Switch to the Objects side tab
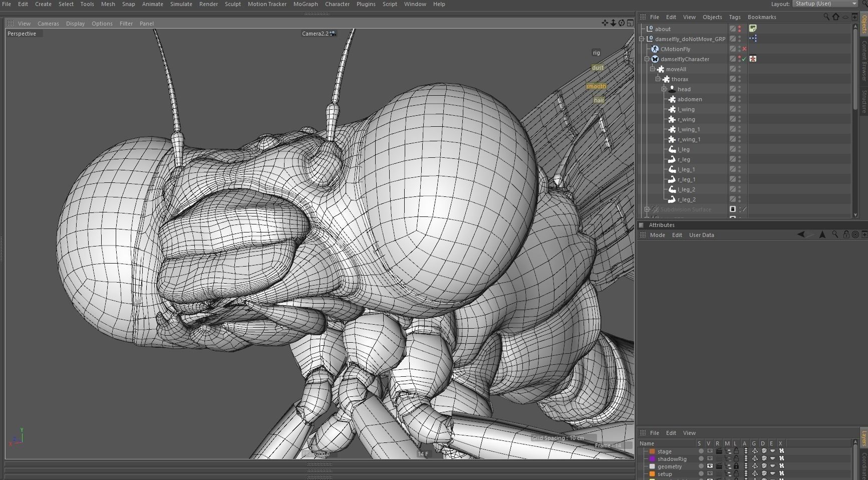 864,24
